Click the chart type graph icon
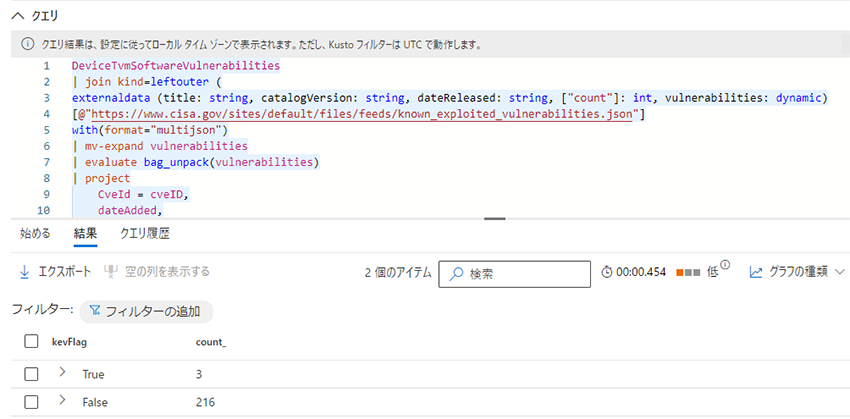 point(756,272)
